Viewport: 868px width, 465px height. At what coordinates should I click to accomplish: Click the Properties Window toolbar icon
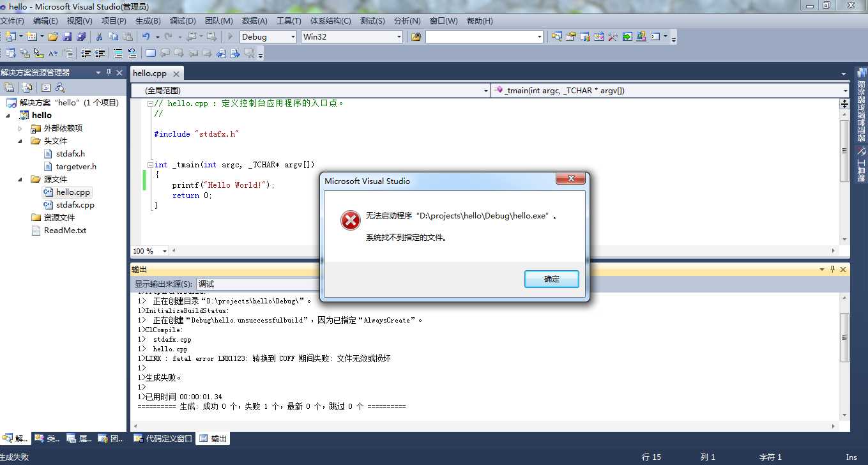point(571,36)
